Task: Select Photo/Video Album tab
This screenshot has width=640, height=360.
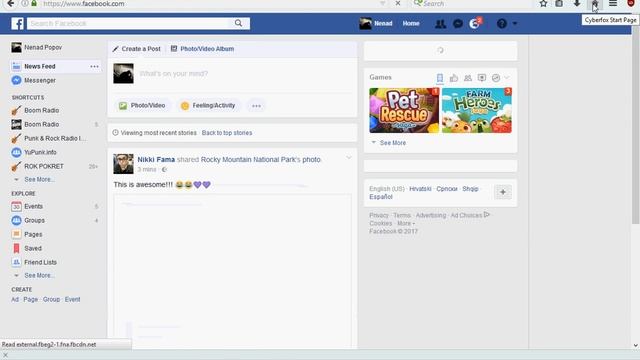Action: [202, 49]
